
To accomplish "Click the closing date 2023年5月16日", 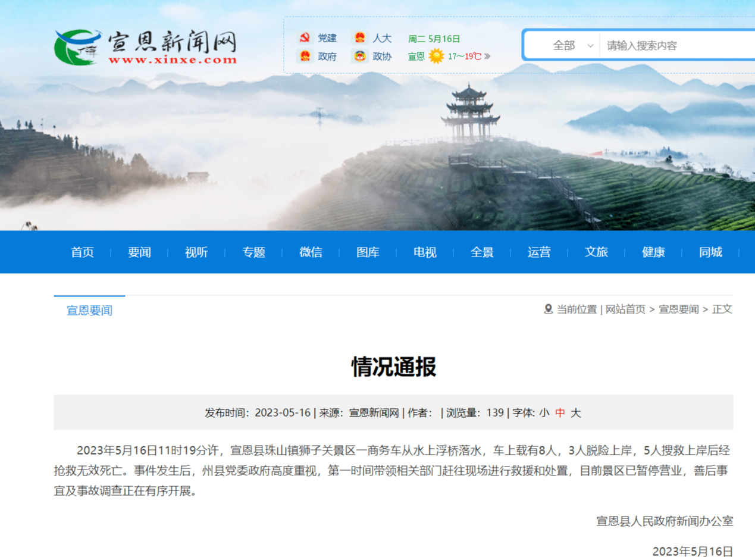I will [693, 551].
